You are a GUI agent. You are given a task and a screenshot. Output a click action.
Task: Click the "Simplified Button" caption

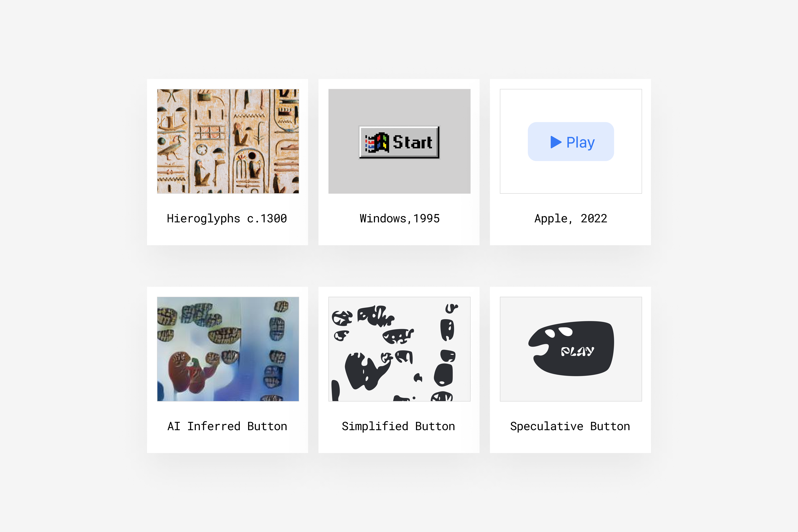(x=398, y=426)
